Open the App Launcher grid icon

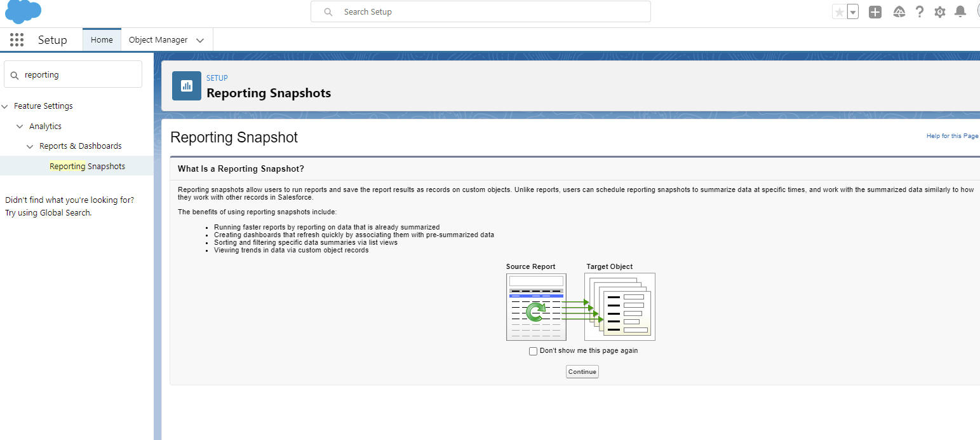pyautogui.click(x=17, y=40)
